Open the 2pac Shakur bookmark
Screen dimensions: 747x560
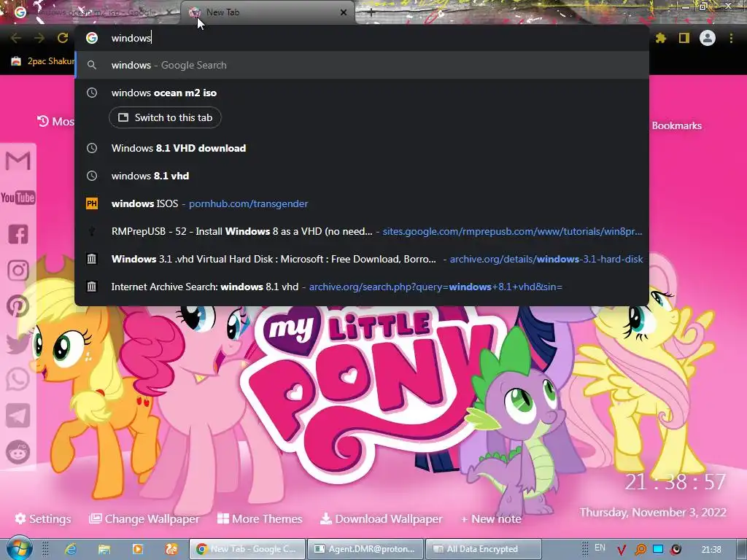(x=43, y=61)
